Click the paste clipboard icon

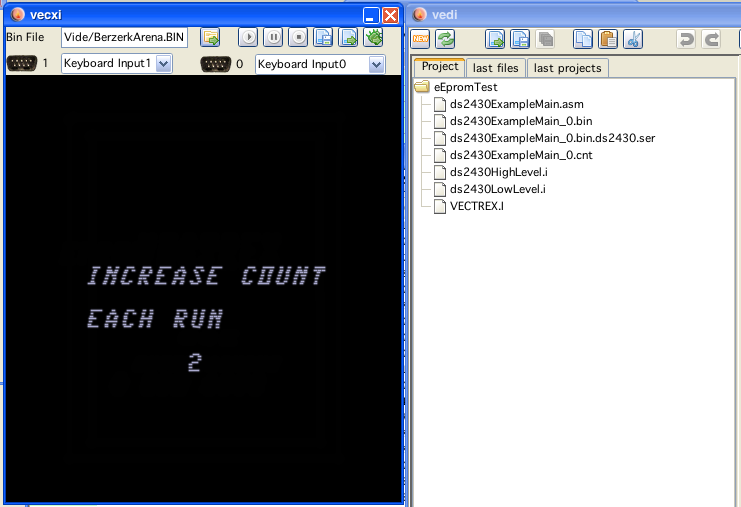click(x=607, y=39)
